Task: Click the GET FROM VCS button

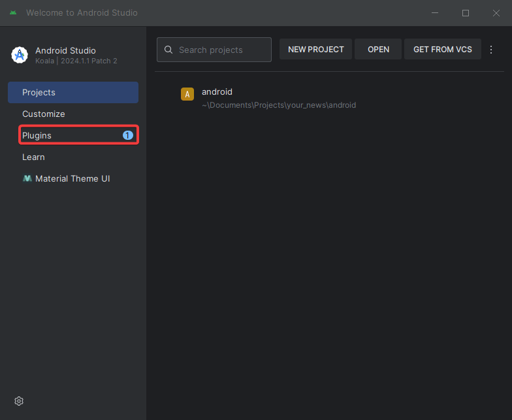Action: pyautogui.click(x=443, y=50)
